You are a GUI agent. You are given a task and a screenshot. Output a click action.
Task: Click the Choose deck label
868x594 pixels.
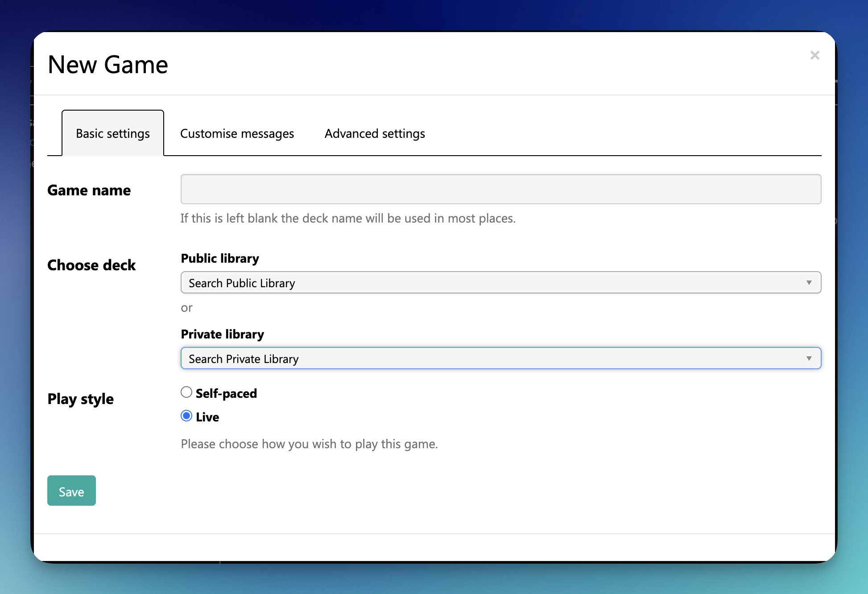point(91,265)
